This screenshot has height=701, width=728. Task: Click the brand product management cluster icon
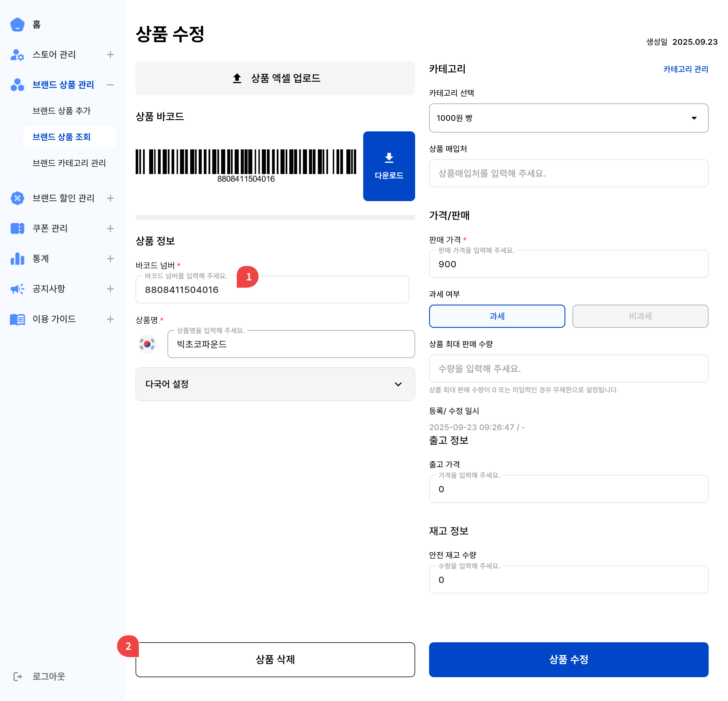coord(17,85)
